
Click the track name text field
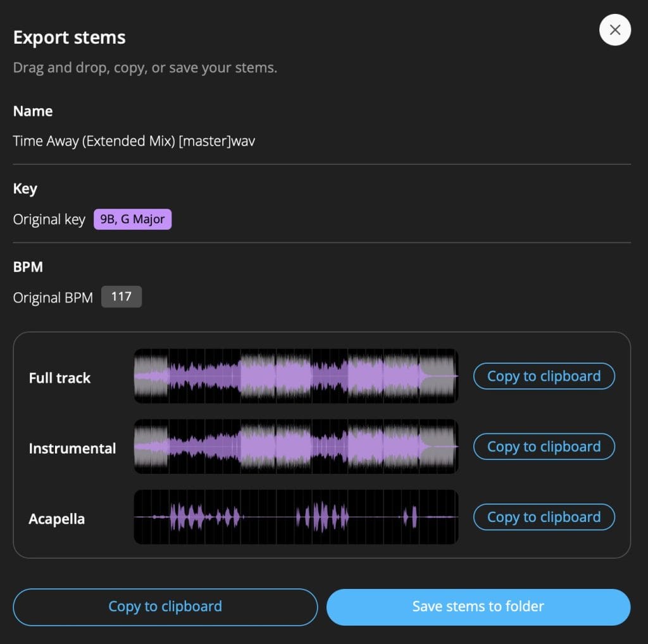pyautogui.click(x=134, y=140)
